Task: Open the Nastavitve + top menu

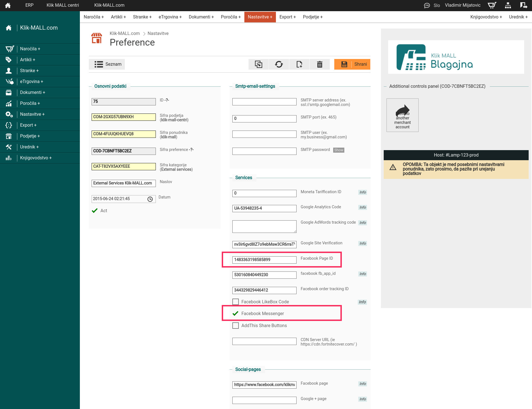Action: pos(260,17)
